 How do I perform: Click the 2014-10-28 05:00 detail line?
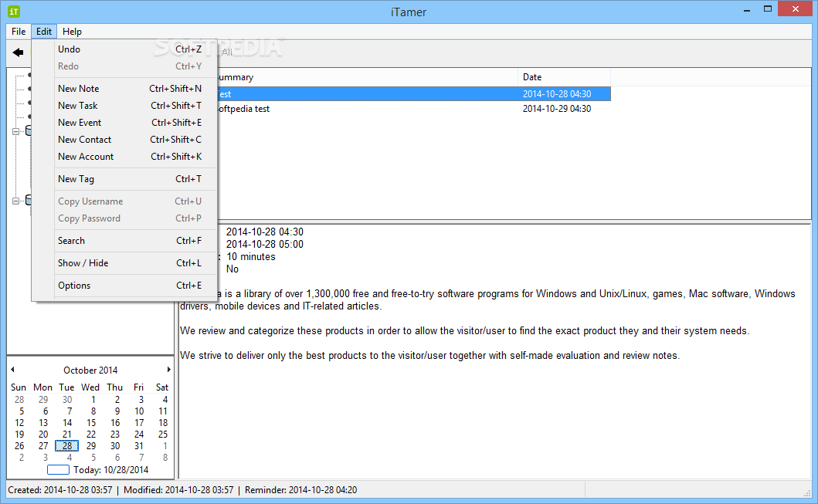pyautogui.click(x=264, y=244)
